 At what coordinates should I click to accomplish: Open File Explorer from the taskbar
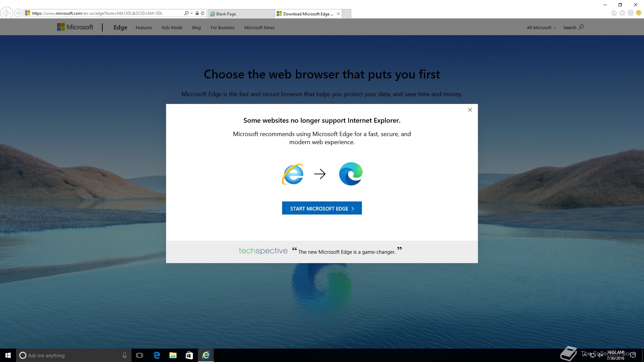(173, 355)
